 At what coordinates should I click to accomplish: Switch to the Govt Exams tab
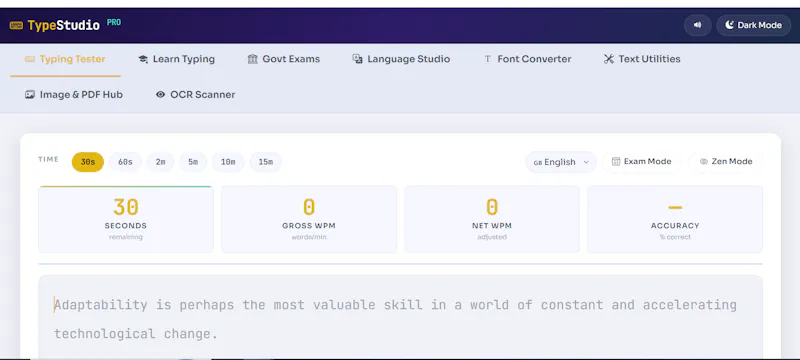pyautogui.click(x=284, y=59)
